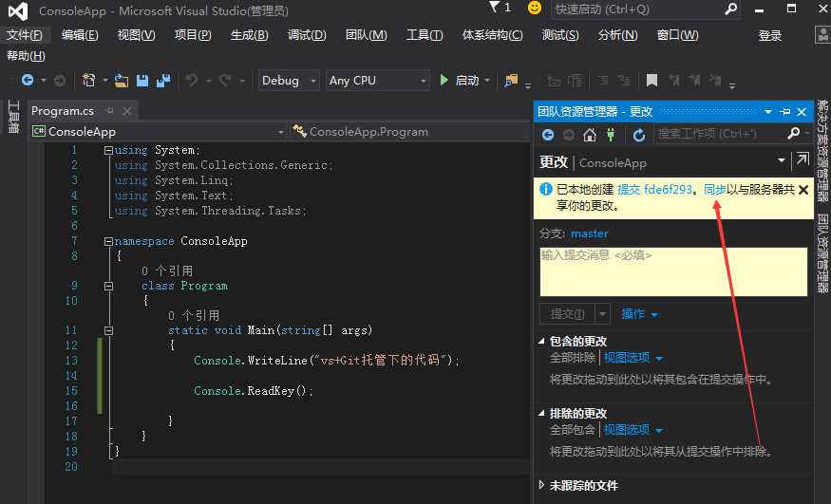Click the navigate backward toolbar icon
This screenshot has height=504, width=831.
tap(27, 80)
